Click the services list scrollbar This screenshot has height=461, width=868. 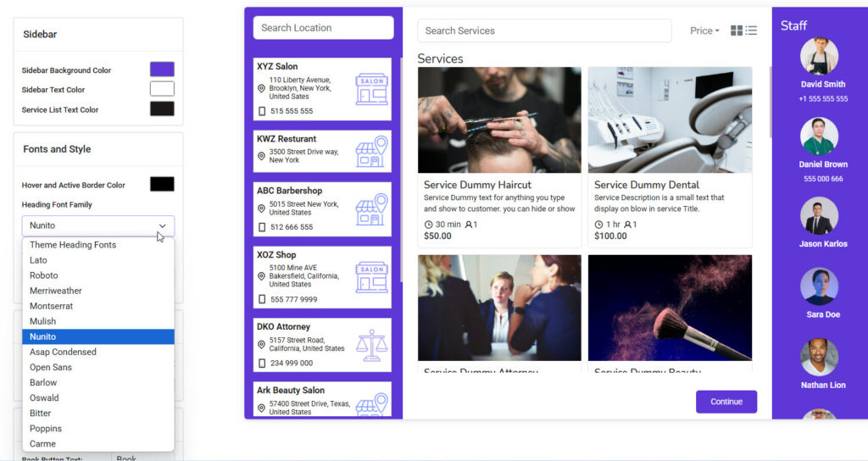pos(770,103)
